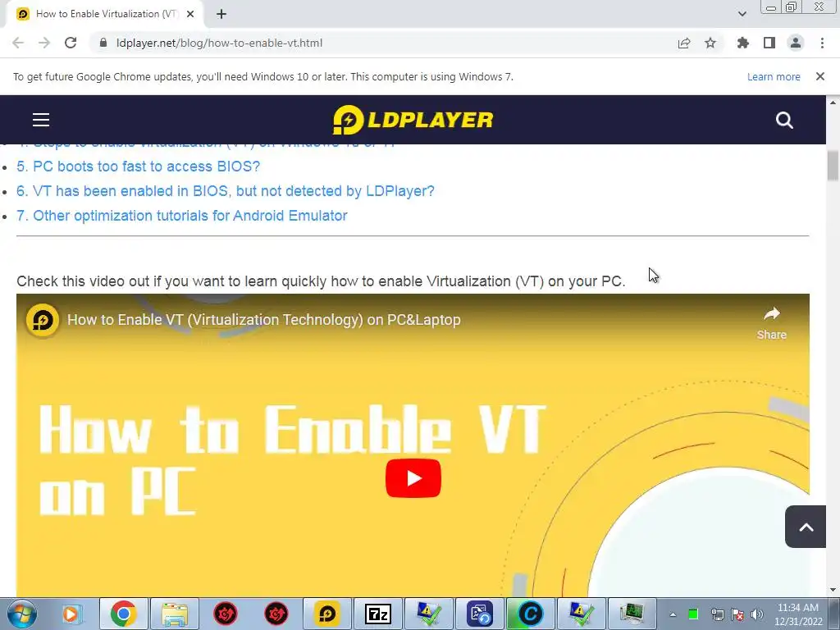Viewport: 840px width, 630px height.
Task: Open 7-Zip taskbar icon
Action: click(x=377, y=614)
